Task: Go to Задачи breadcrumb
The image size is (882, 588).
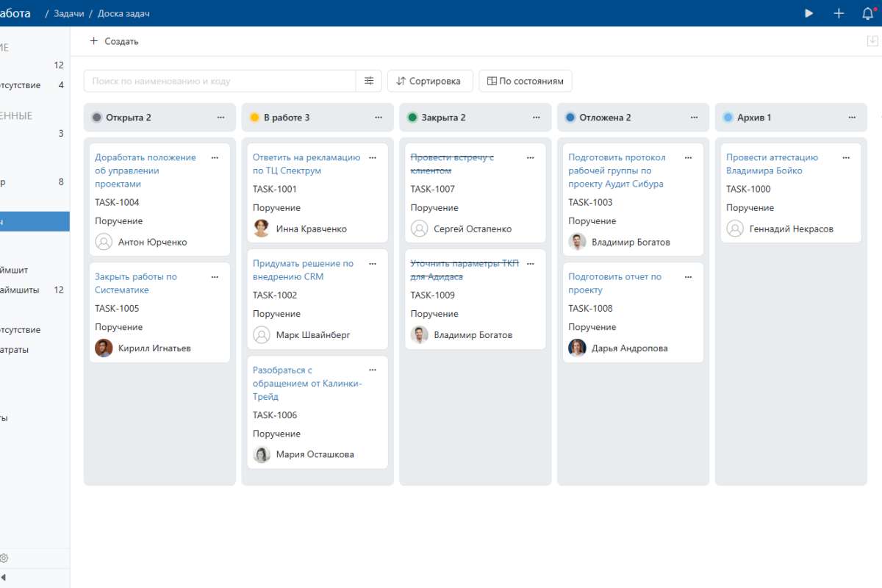Action: (68, 13)
